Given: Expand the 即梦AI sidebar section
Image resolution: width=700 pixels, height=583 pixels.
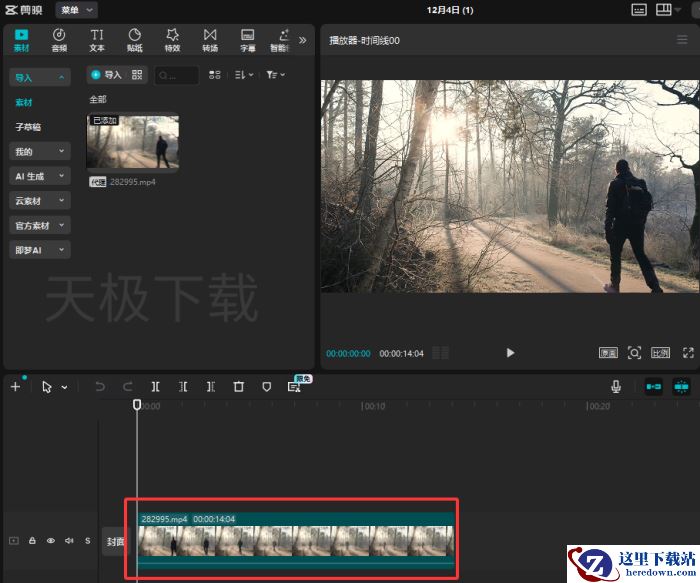Looking at the screenshot, I should point(39,250).
